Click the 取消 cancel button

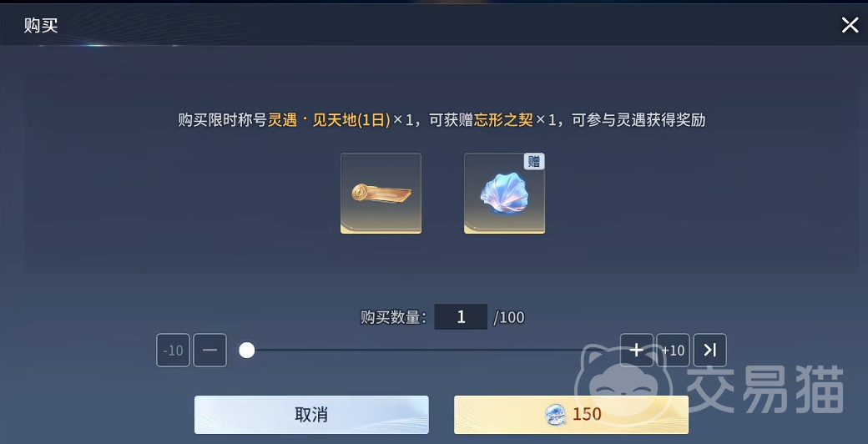click(x=311, y=415)
